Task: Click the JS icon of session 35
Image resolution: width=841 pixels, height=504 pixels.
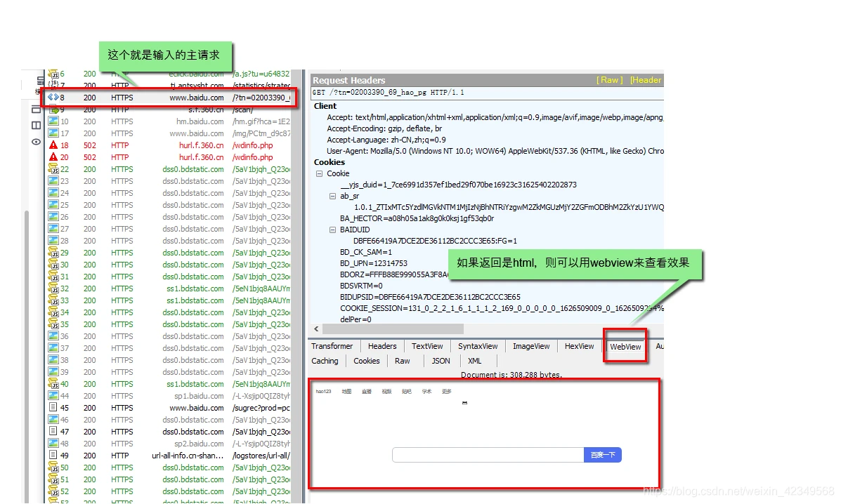Action: pyautogui.click(x=53, y=324)
